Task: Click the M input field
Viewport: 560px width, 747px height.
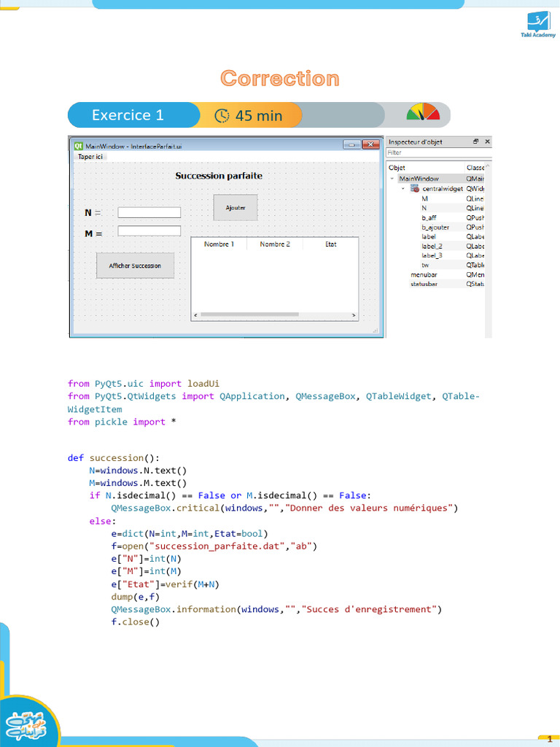Action: click(x=149, y=231)
